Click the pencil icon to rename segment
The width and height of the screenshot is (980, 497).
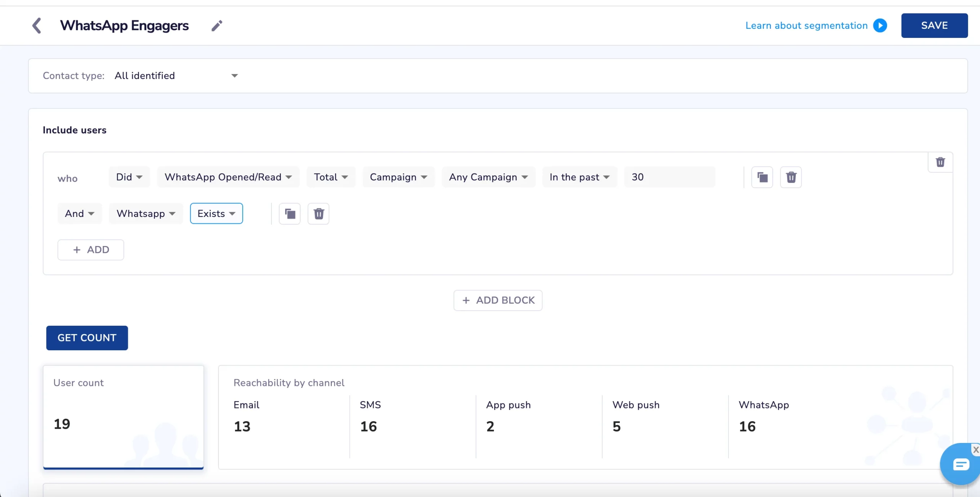tap(217, 26)
